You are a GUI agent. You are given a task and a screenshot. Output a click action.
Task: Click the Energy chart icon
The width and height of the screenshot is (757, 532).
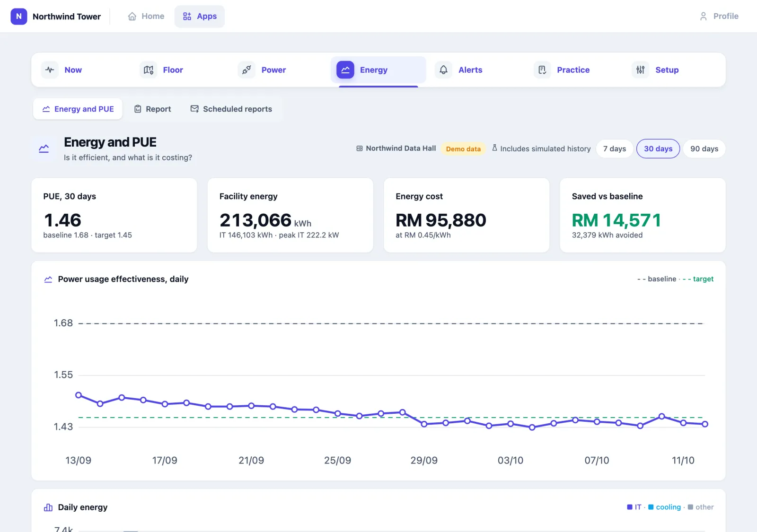345,70
